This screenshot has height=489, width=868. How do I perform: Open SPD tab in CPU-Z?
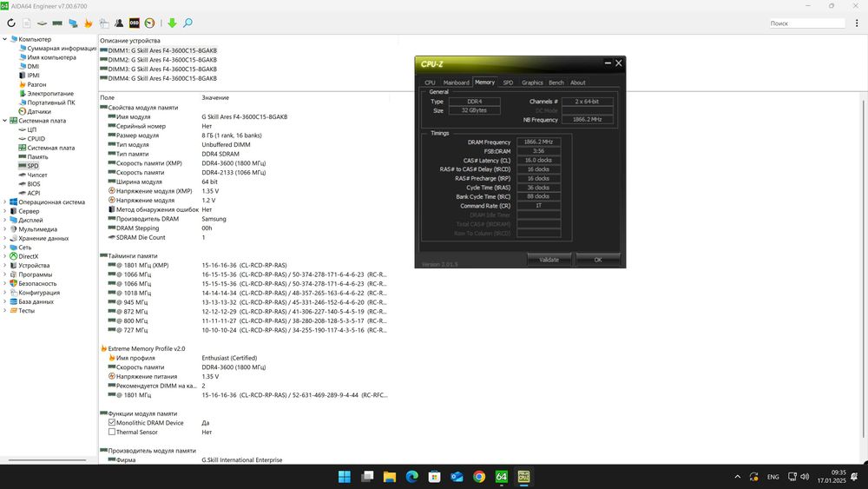tap(508, 83)
